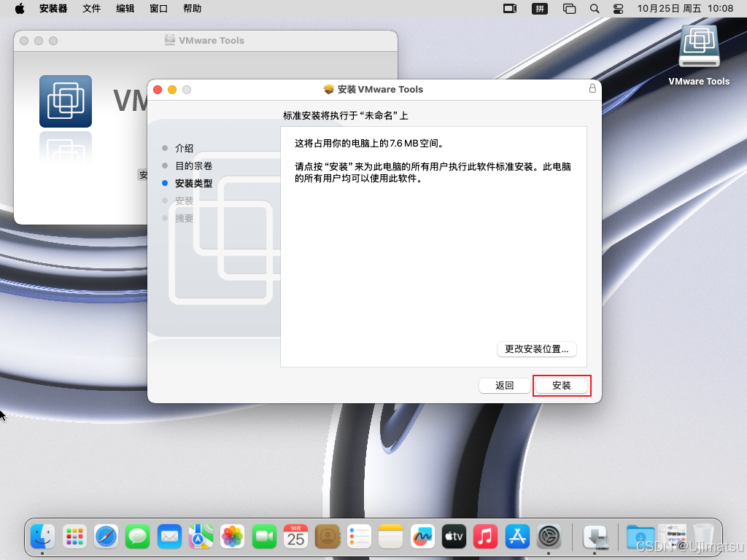This screenshot has height=560, width=747.
Task: Launch Maps from the Dock
Action: [x=201, y=537]
